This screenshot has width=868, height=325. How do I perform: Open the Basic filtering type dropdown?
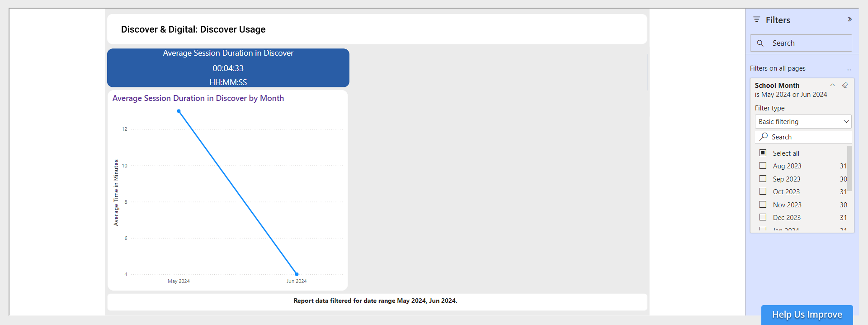coord(802,121)
